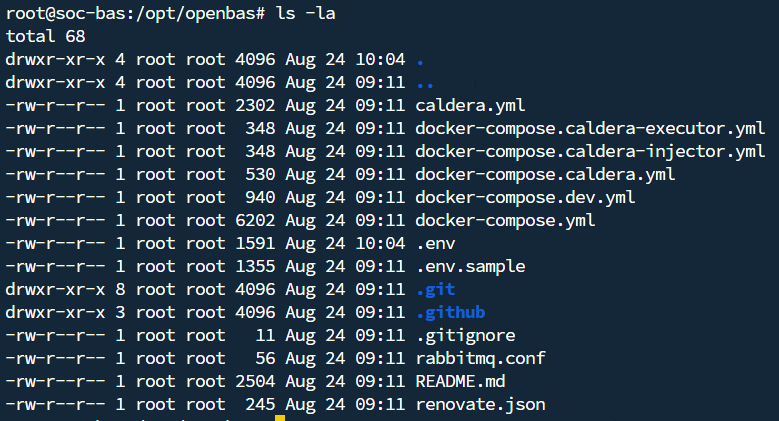This screenshot has height=421, width=779.
Task: Click the docker-compose.yml filename
Action: [x=505, y=220]
